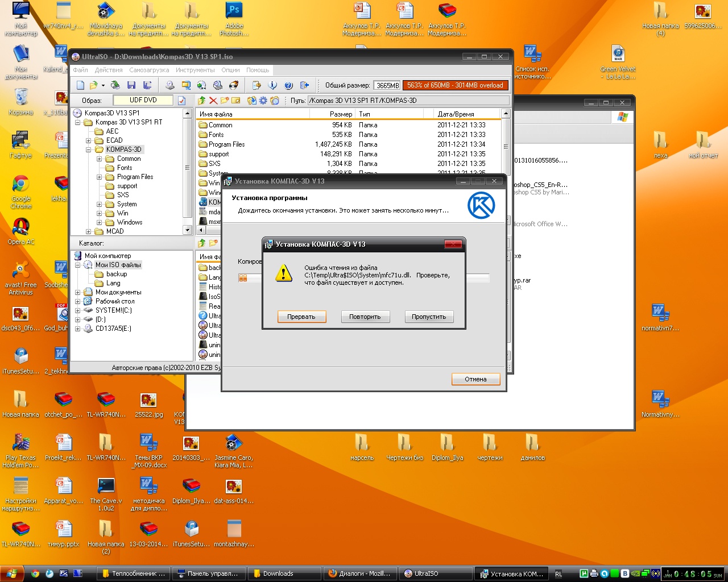
Task: Click the blue Info icon in toolbar
Action: (x=272, y=85)
